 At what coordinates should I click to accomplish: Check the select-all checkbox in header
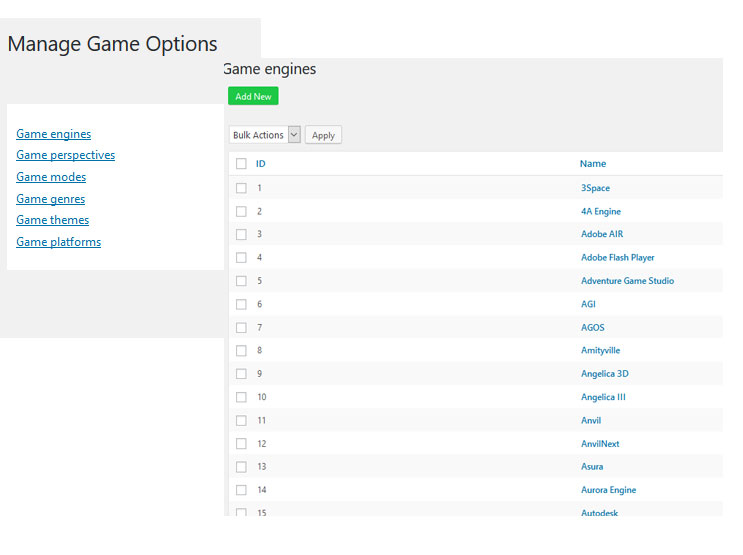coord(241,164)
